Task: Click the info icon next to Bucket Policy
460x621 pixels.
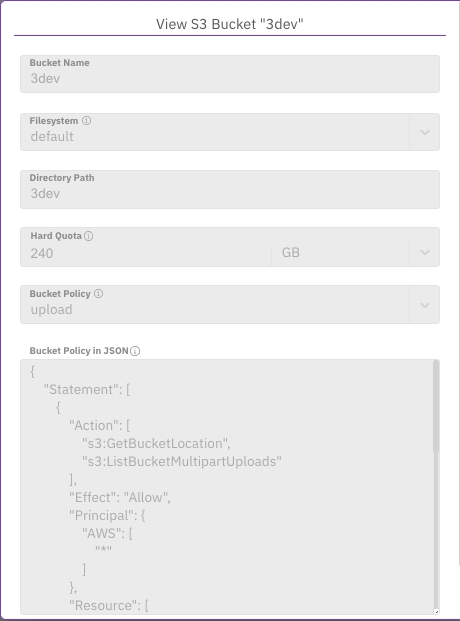Action: [99, 294]
